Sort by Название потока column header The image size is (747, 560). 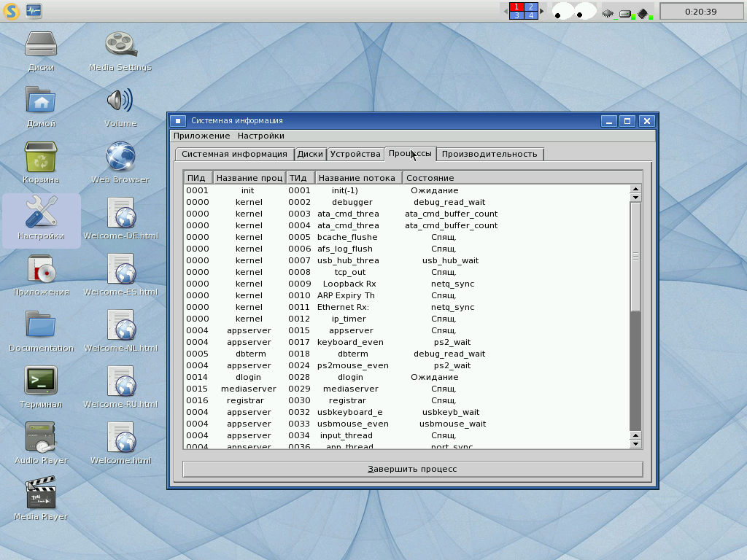pos(358,178)
